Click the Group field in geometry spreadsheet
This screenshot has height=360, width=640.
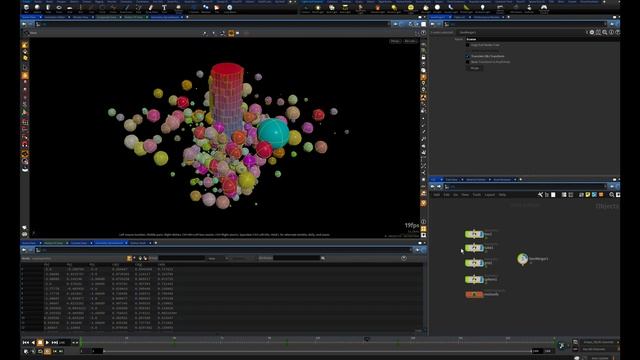(x=181, y=258)
